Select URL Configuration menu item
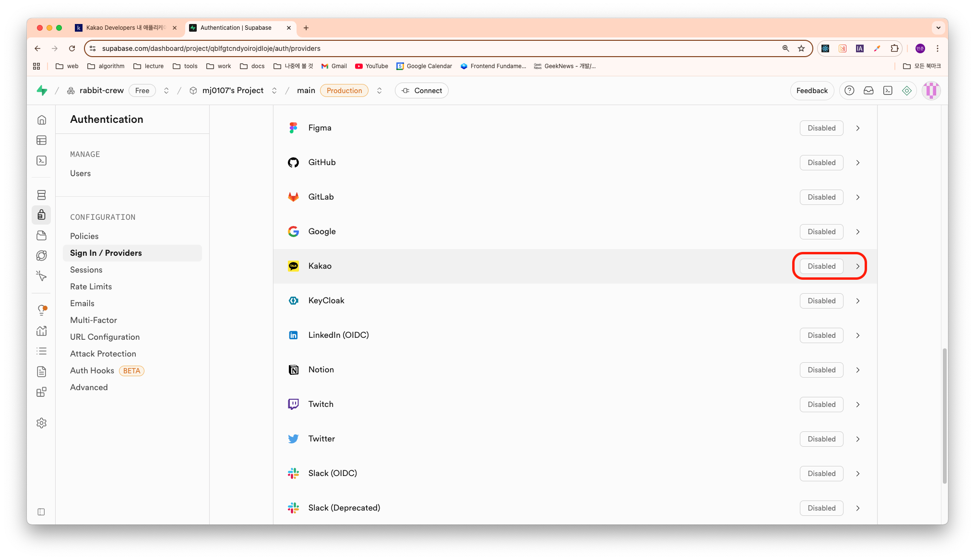 click(x=105, y=337)
